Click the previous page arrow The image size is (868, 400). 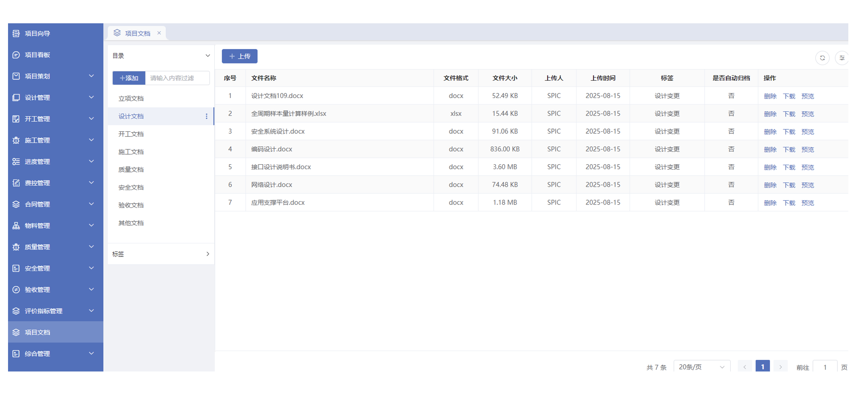(x=745, y=367)
